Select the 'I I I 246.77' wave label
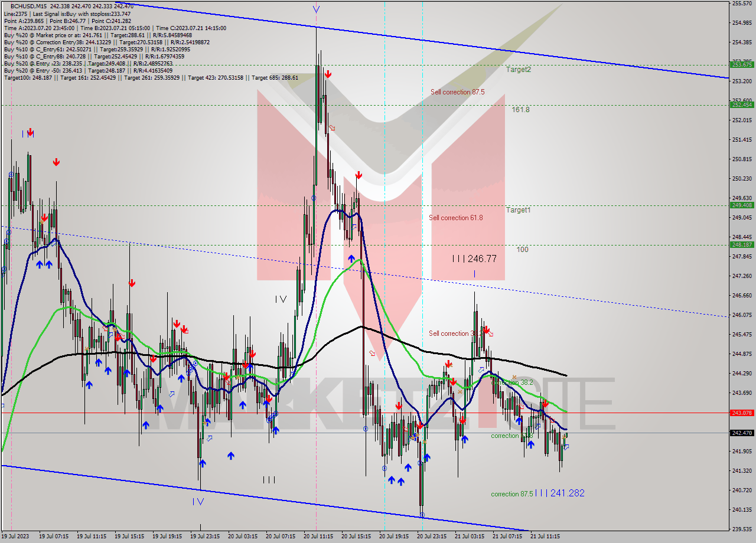 click(x=474, y=259)
